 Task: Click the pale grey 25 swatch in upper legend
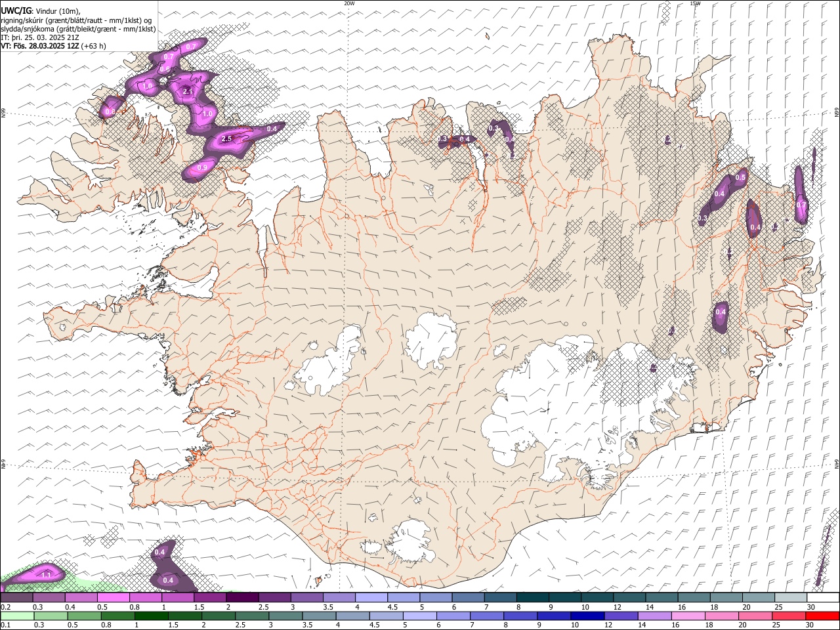(791, 598)
